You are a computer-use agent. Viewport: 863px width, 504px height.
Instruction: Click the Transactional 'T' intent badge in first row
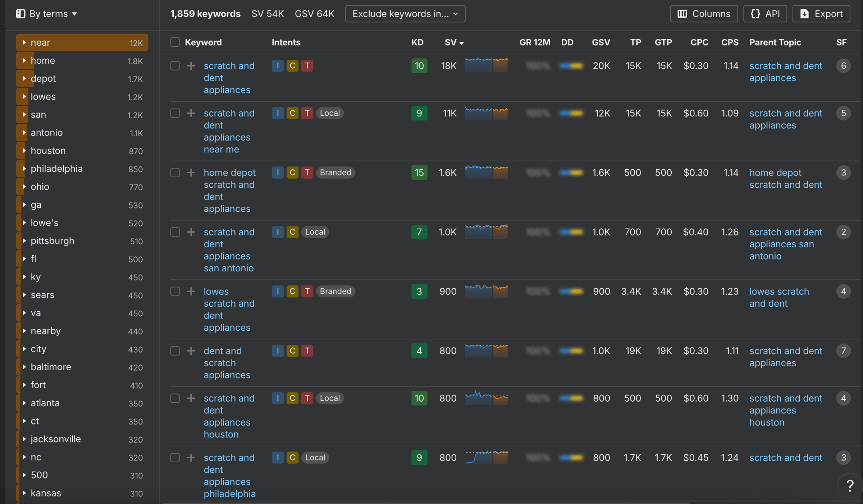pyautogui.click(x=307, y=66)
